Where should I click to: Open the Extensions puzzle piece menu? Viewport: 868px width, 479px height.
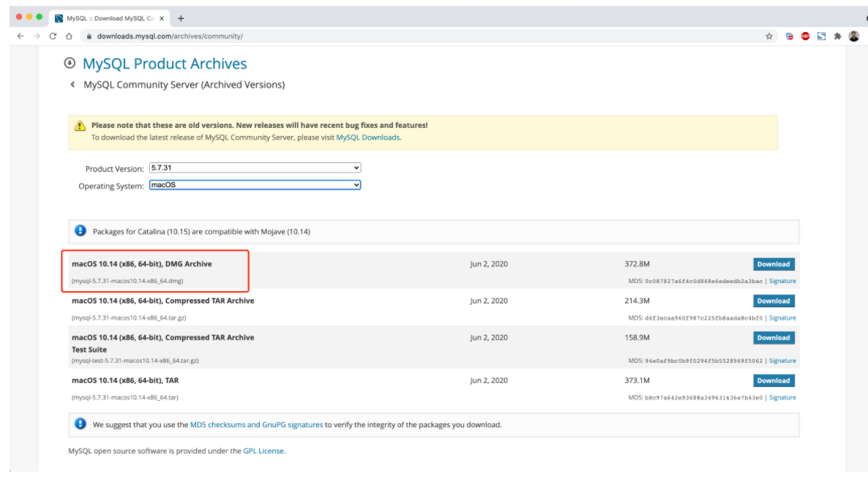click(837, 36)
